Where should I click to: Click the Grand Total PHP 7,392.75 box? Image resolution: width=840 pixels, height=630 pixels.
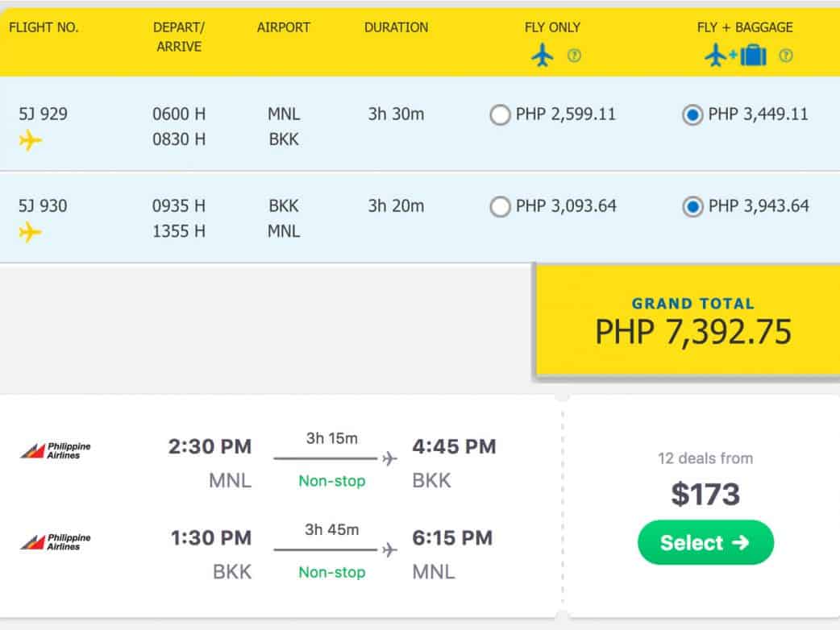(692, 322)
